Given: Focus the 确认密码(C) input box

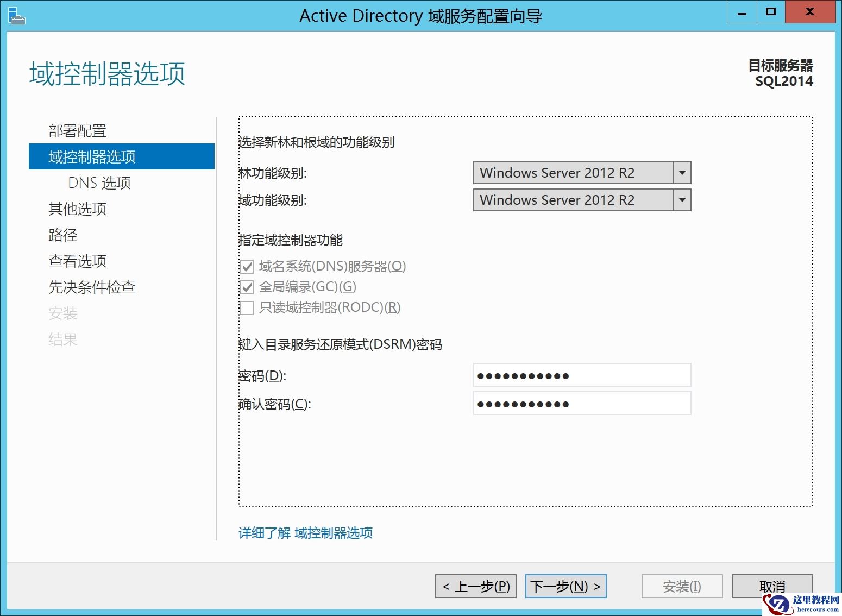Looking at the screenshot, I should [581, 403].
